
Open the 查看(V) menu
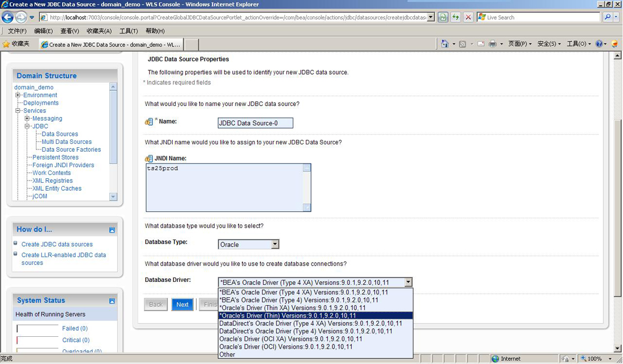coord(70,31)
